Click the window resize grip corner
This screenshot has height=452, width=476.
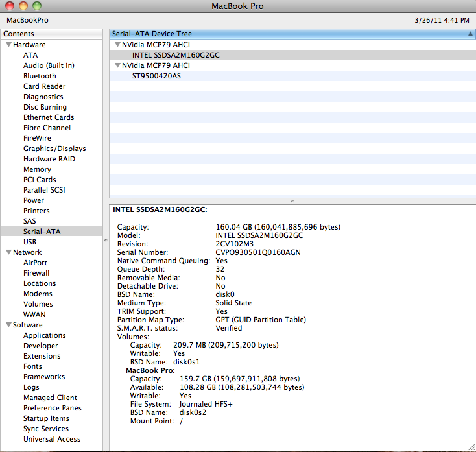(x=472, y=447)
